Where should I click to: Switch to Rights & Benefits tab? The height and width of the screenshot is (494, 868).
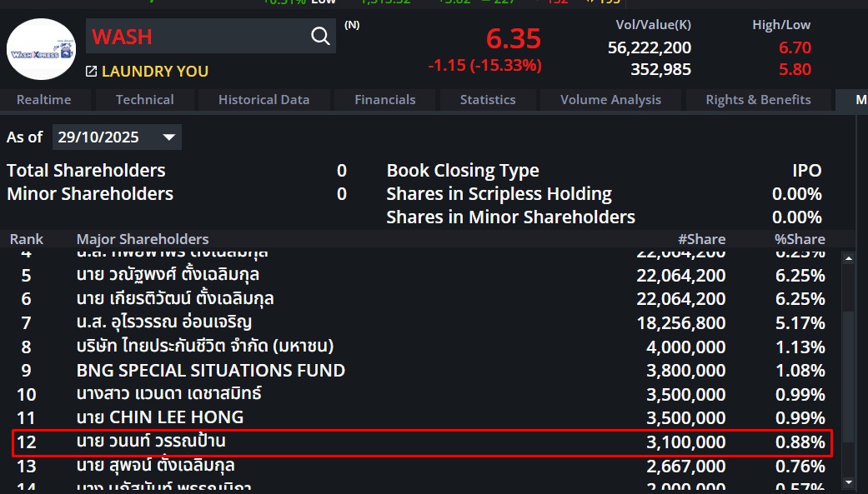[758, 100]
